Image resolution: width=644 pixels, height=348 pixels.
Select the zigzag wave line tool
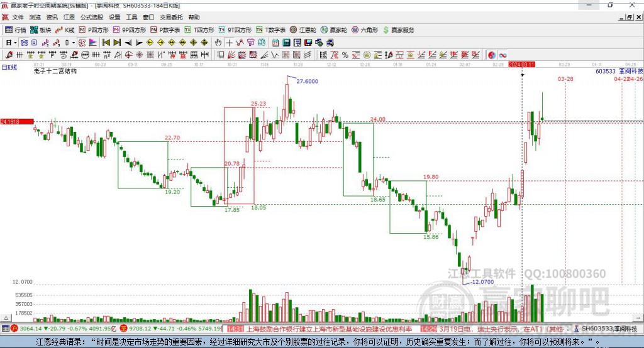point(275,55)
